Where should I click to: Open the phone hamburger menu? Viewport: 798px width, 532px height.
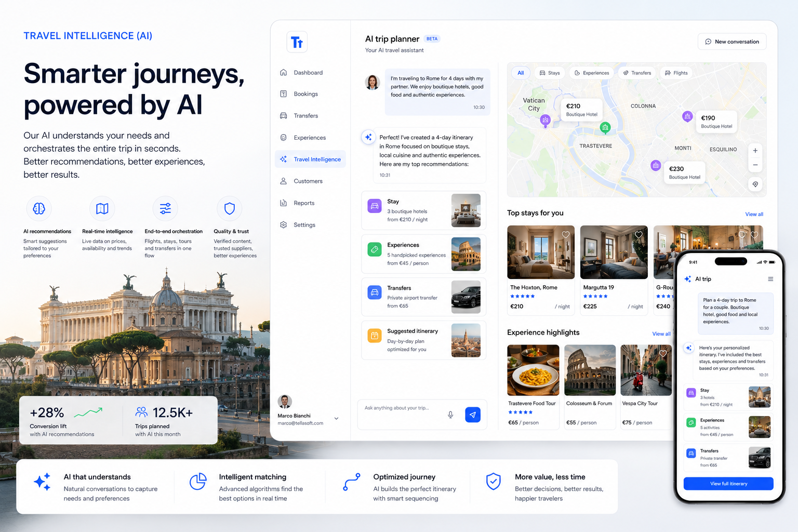click(x=770, y=279)
